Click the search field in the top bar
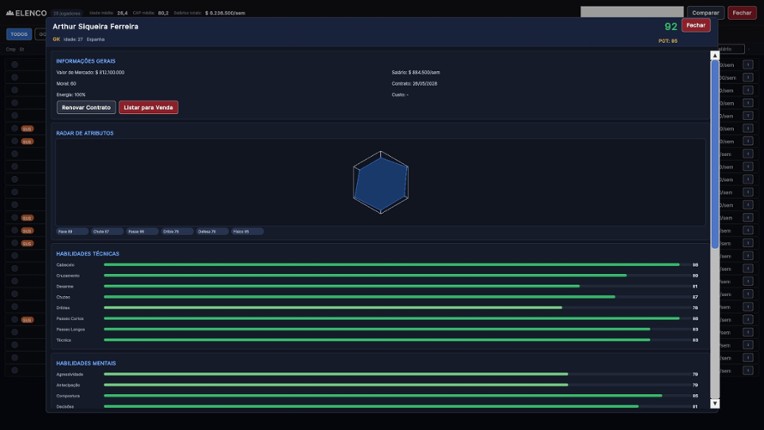The image size is (764, 430). tap(631, 13)
